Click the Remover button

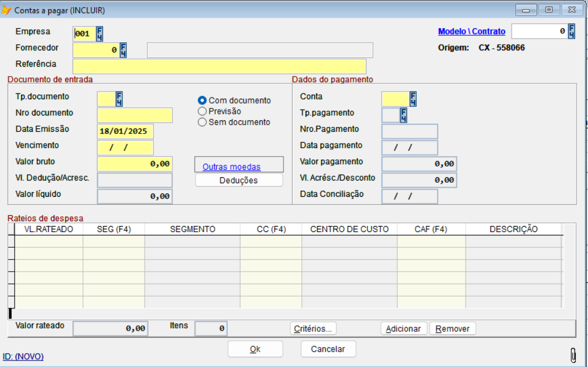(453, 329)
